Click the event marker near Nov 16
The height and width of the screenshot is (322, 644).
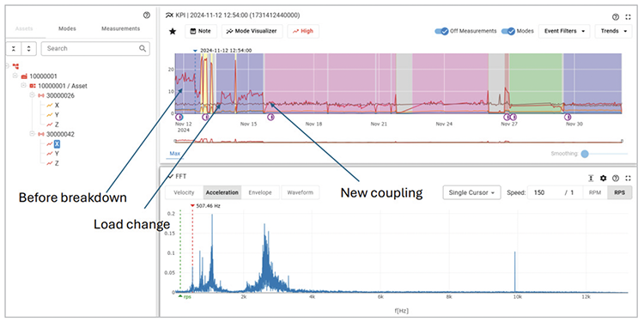pos(270,117)
